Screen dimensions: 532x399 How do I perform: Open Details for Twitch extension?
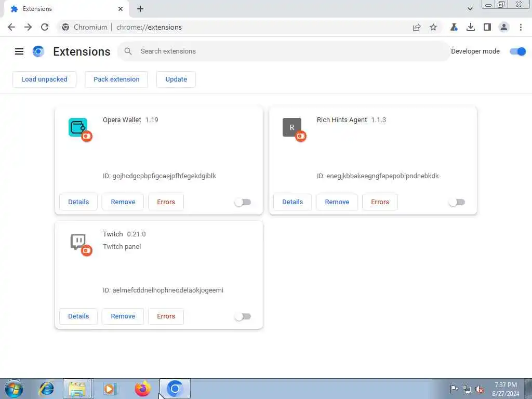[x=78, y=316]
